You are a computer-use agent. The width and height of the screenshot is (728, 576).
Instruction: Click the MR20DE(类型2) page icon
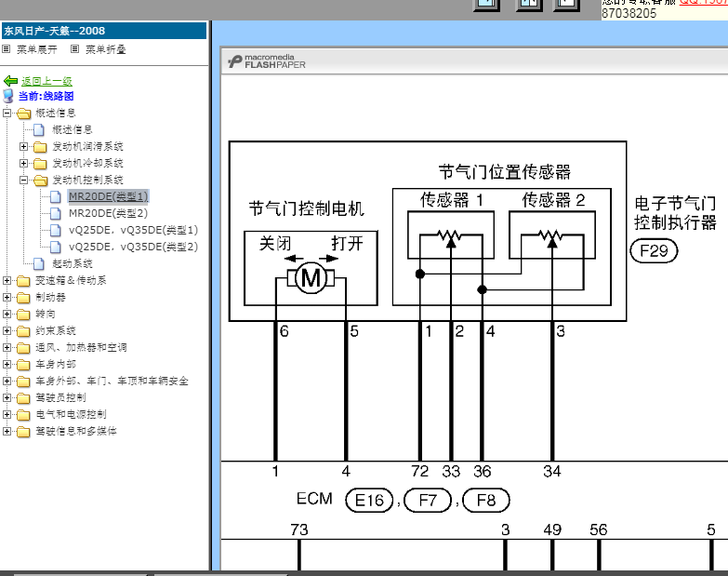pyautogui.click(x=56, y=214)
